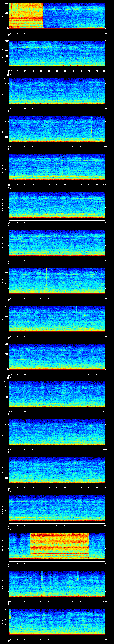Click the 21:36:00 start time label
Image resolution: width=114 pixels, height=644 pixels.
[x=9, y=298]
